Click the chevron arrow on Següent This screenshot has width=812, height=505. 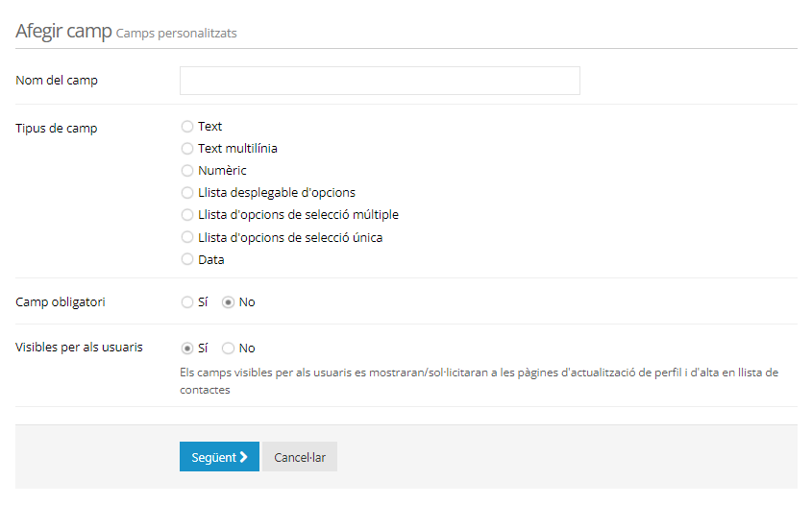click(x=243, y=457)
